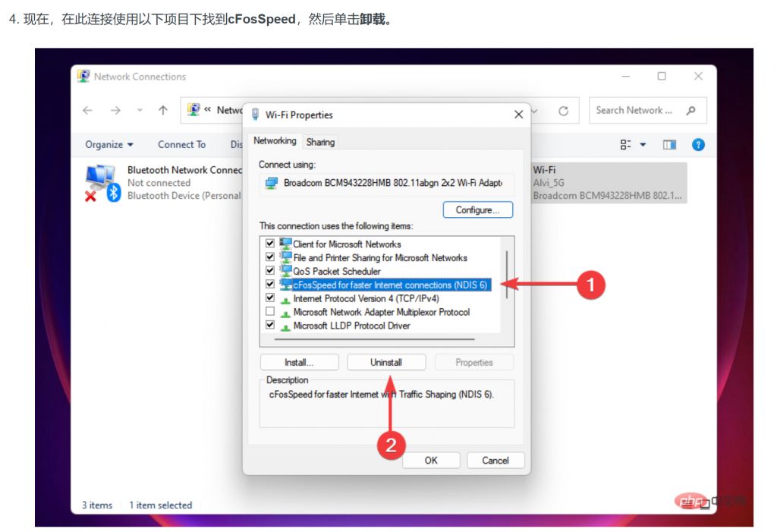This screenshot has height=532, width=777.
Task: Uncheck Client for Microsoft Networks
Action: (x=270, y=244)
